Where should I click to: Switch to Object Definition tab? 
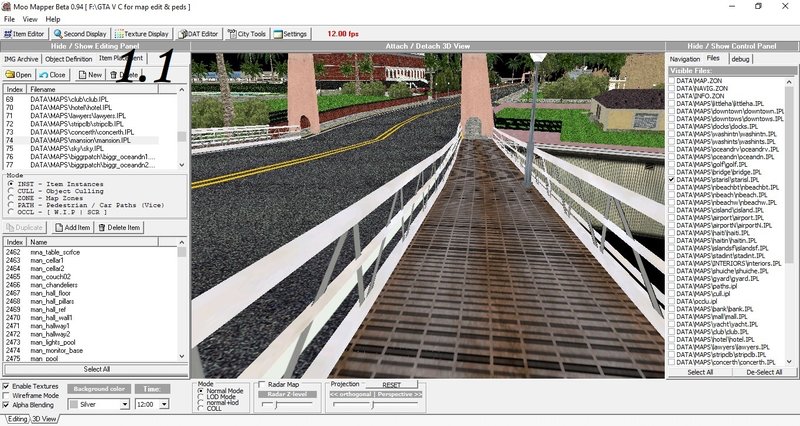68,59
